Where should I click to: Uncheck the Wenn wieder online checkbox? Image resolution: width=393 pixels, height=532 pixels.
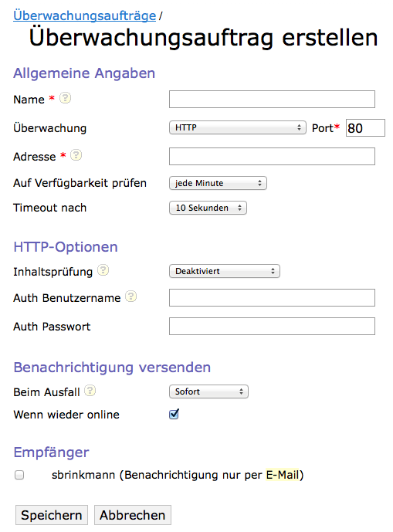174,414
